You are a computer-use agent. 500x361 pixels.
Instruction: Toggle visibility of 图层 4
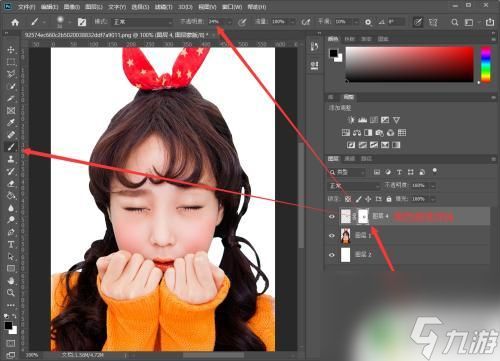click(x=332, y=217)
